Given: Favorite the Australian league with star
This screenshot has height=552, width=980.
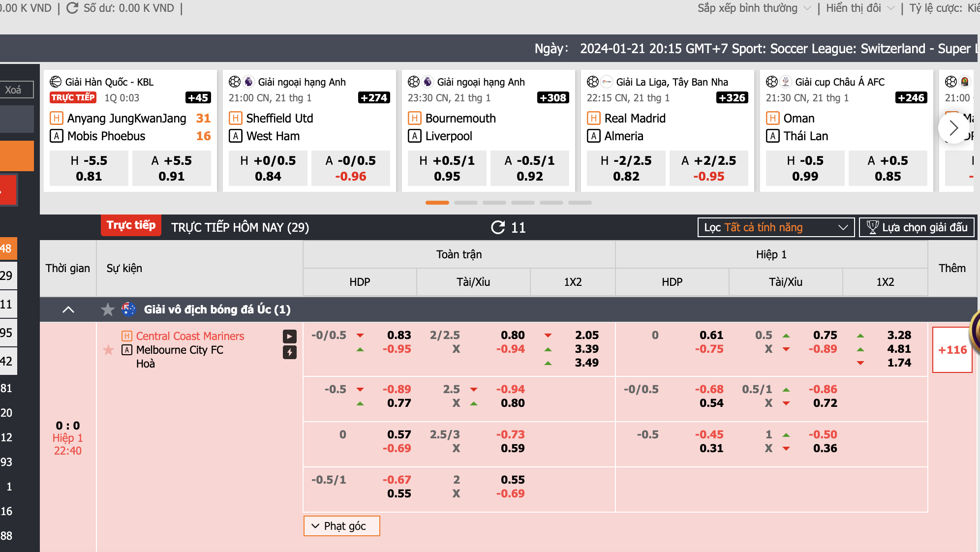Looking at the screenshot, I should pyautogui.click(x=108, y=309).
